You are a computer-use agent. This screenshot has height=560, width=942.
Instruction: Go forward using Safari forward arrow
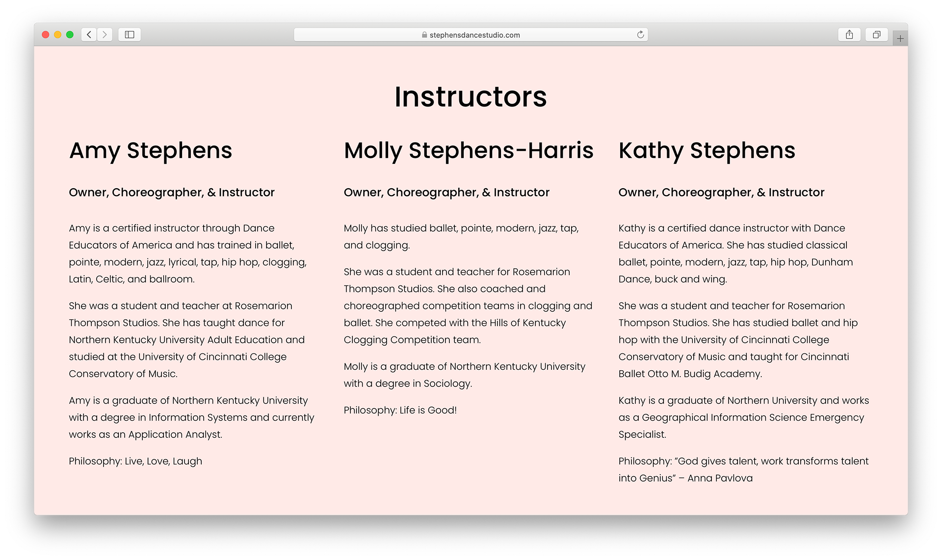(105, 34)
